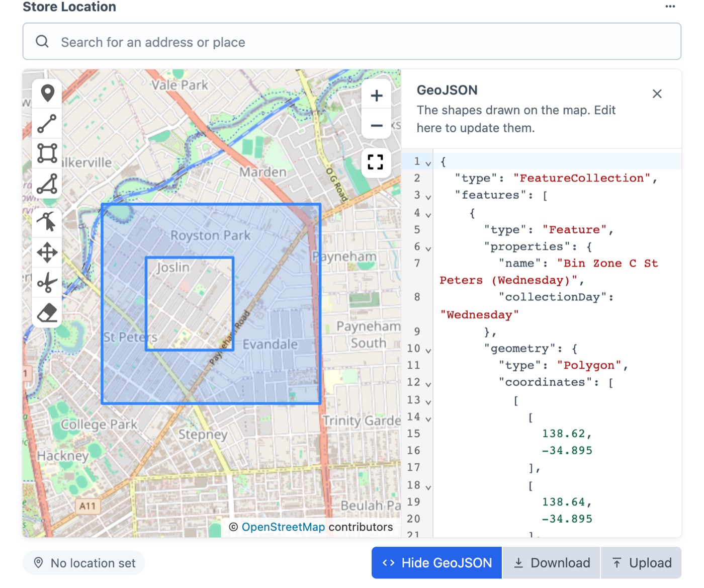Click line number 8 in the gutter
Viewport: 704px width, 588px height.
tap(417, 297)
